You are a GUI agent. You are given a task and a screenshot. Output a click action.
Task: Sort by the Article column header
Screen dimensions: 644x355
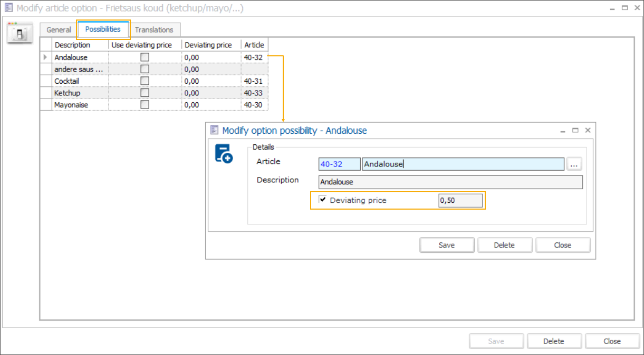pos(254,45)
